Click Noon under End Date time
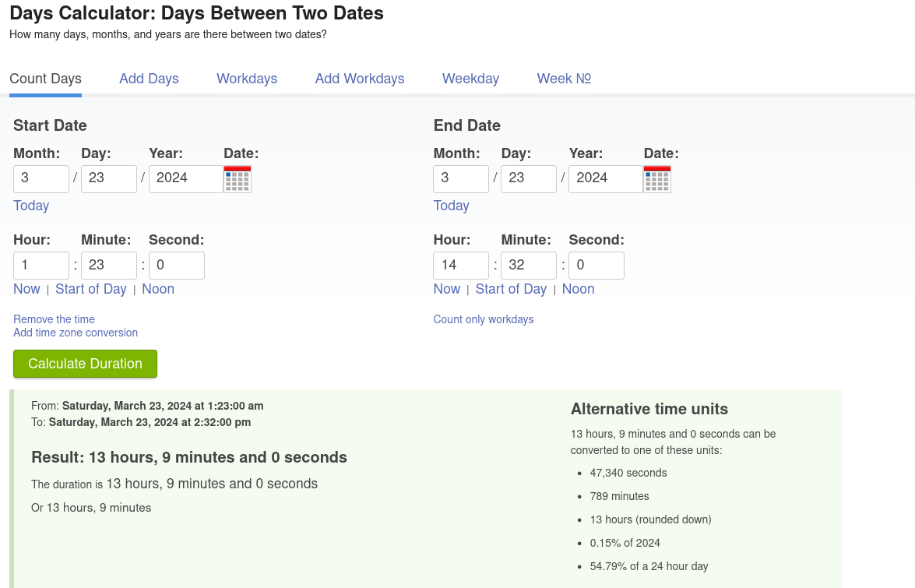Viewport: 915px width, 588px height. click(579, 289)
